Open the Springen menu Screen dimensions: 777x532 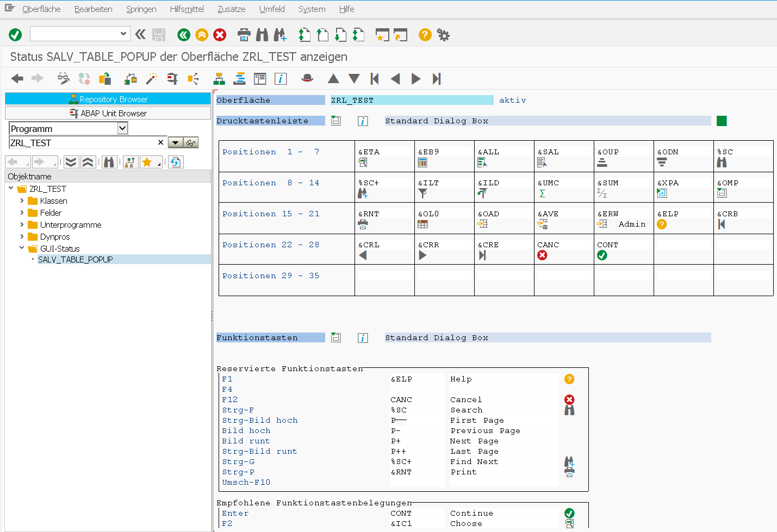141,9
